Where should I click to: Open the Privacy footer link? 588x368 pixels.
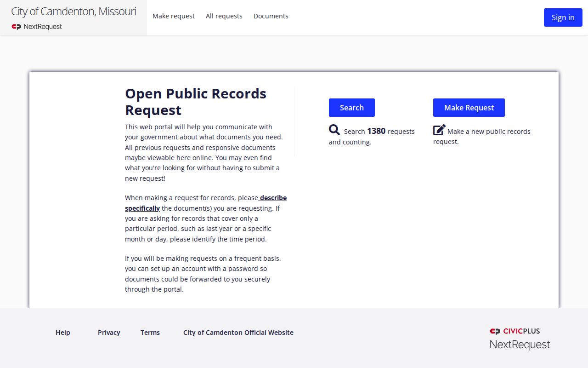109,333
